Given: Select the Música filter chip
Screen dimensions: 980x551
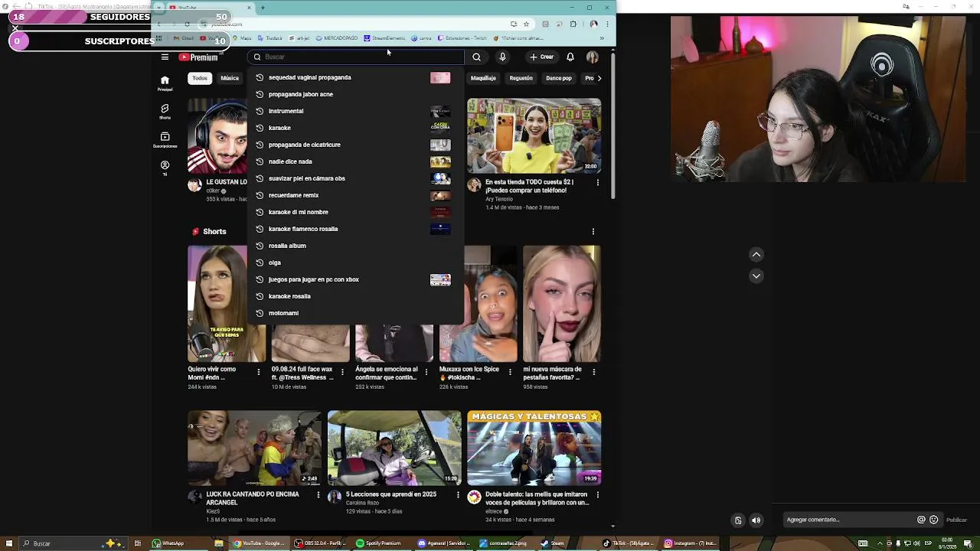Looking at the screenshot, I should click(x=230, y=78).
